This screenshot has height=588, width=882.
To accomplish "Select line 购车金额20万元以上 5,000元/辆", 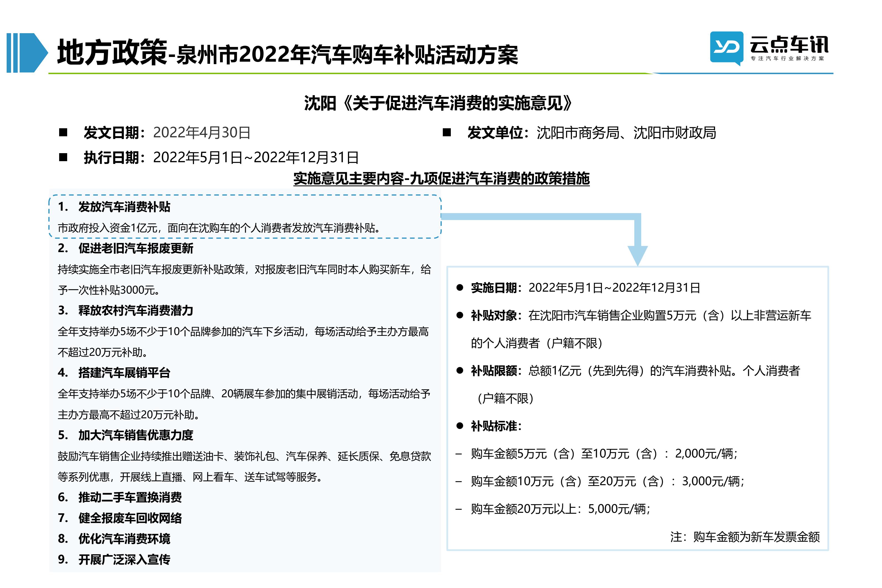I will (x=560, y=509).
